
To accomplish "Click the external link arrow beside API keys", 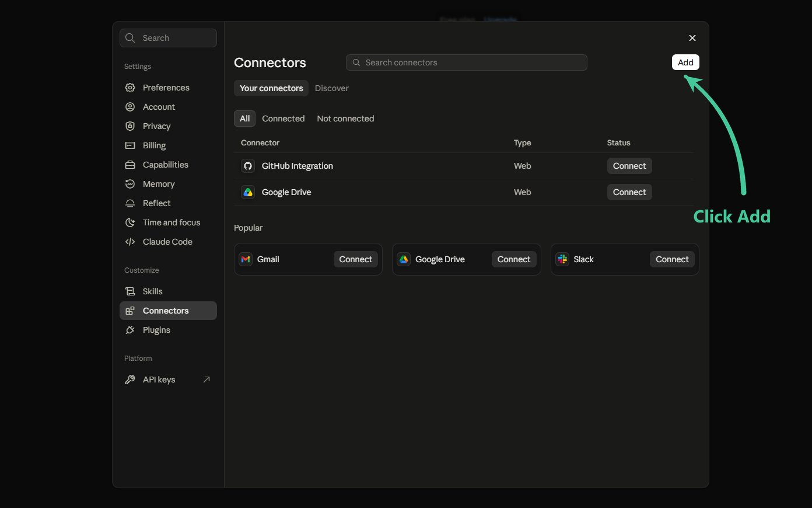I will point(206,380).
